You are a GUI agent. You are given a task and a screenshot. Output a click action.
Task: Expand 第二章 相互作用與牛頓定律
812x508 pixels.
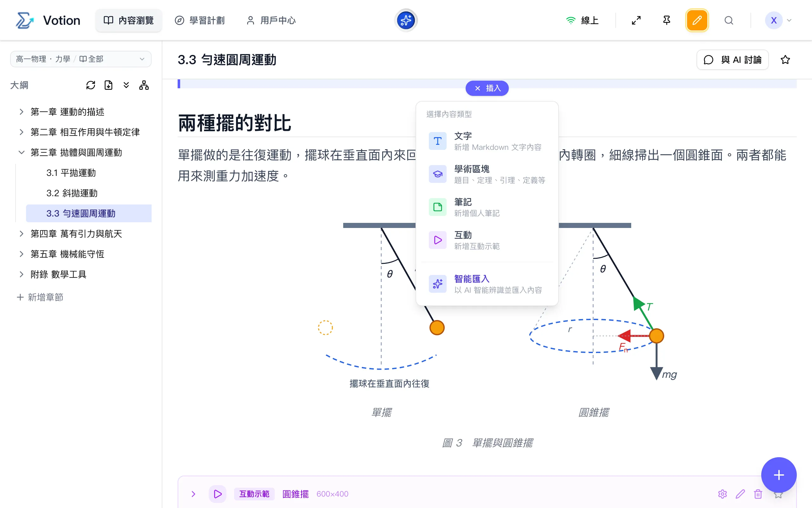click(x=22, y=132)
